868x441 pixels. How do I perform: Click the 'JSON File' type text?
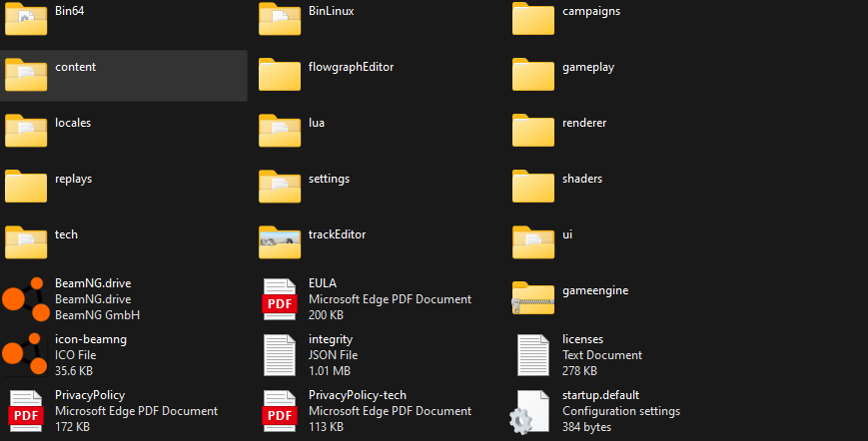click(333, 355)
